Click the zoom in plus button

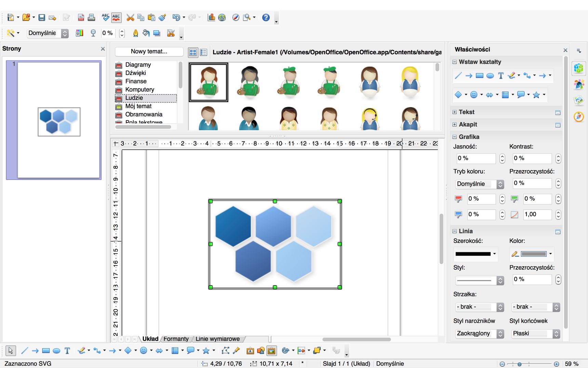(557, 364)
